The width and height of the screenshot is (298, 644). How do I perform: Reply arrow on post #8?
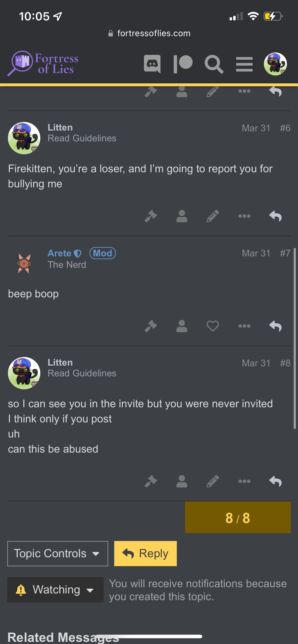pyautogui.click(x=275, y=481)
